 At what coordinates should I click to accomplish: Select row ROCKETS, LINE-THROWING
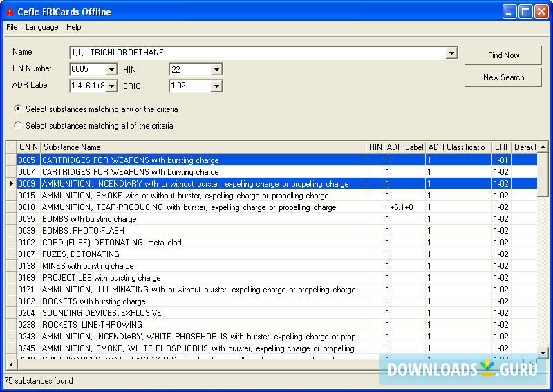(x=277, y=325)
